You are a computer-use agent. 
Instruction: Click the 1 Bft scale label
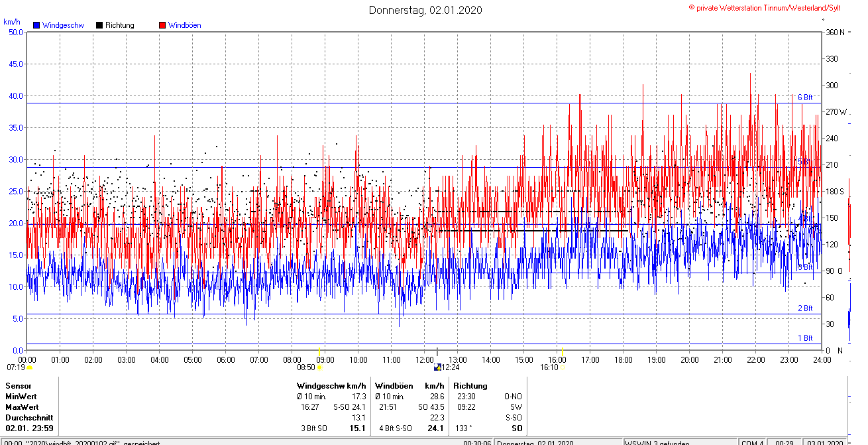click(x=805, y=338)
